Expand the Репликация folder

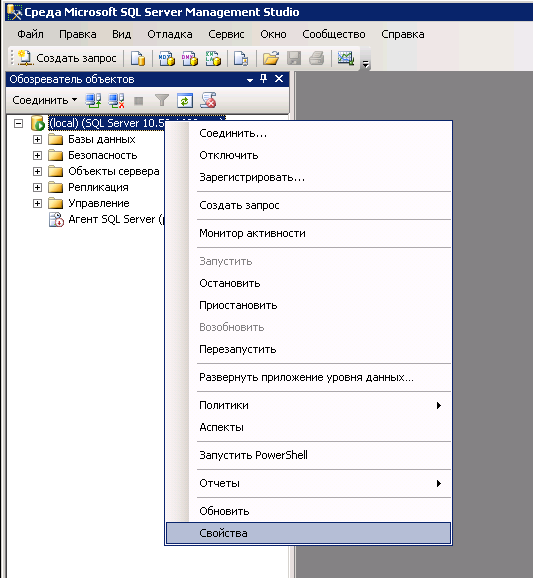tap(37, 187)
